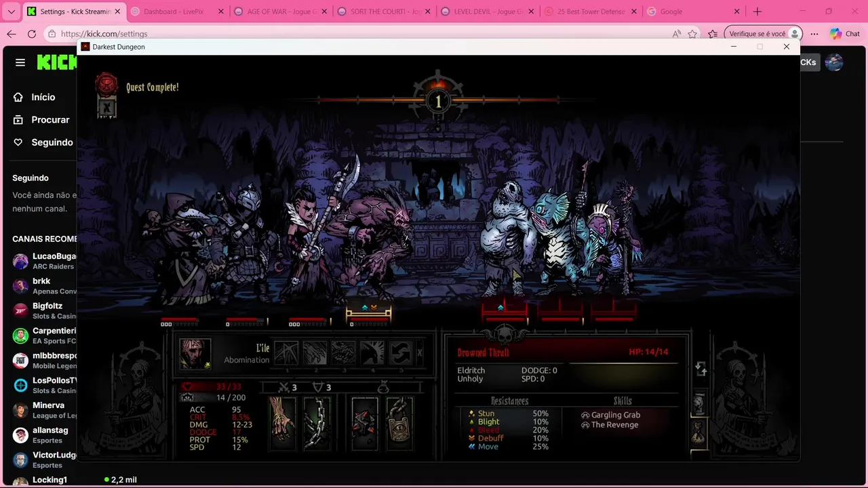Open Kick hamburger menu
Screen dimensions: 868x488
[20, 62]
